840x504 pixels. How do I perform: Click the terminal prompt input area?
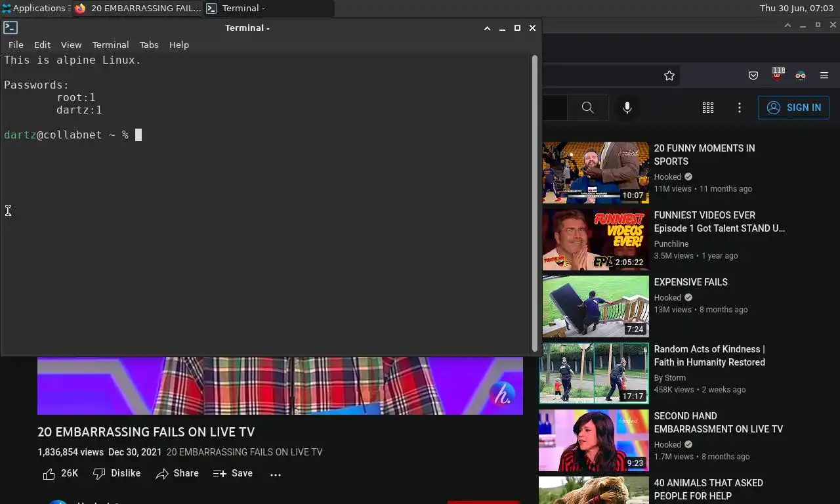138,135
